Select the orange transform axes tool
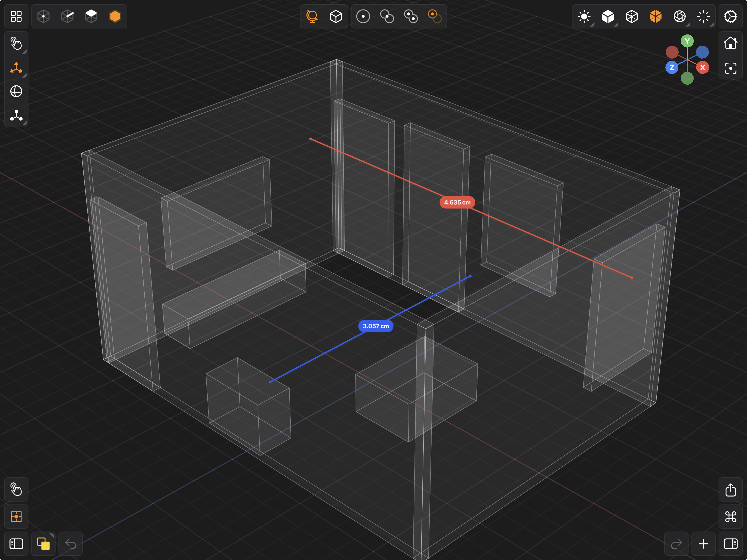Image resolution: width=747 pixels, height=560 pixels. pos(16,68)
